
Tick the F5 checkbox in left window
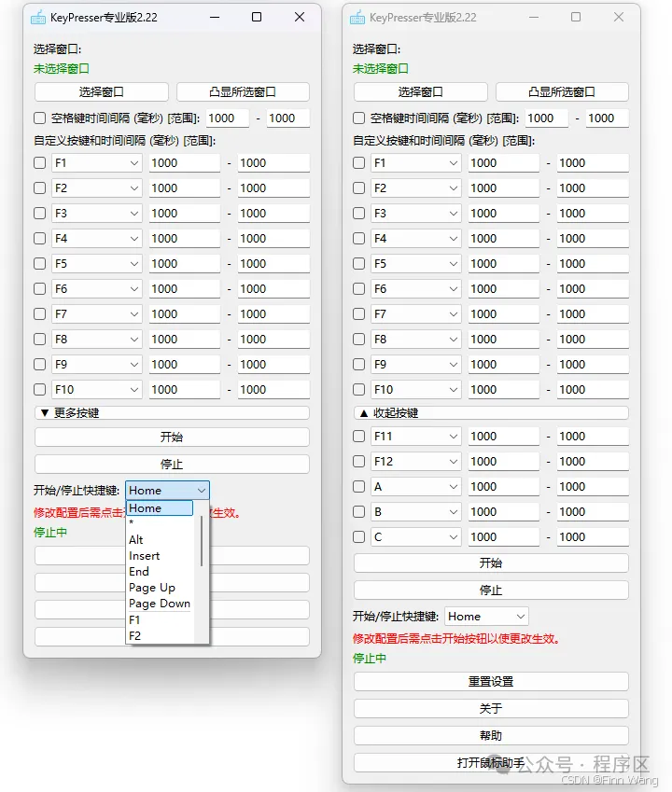[x=39, y=264]
